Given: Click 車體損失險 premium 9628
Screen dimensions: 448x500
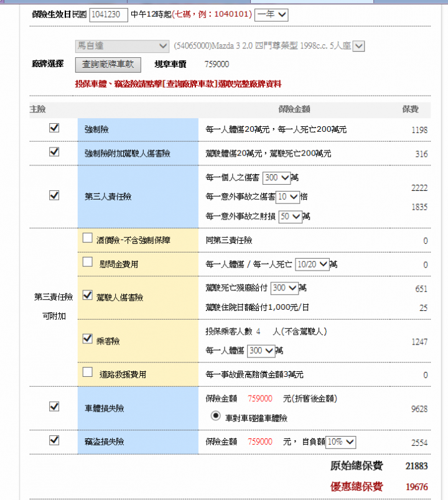Looking at the screenshot, I should click(419, 409).
